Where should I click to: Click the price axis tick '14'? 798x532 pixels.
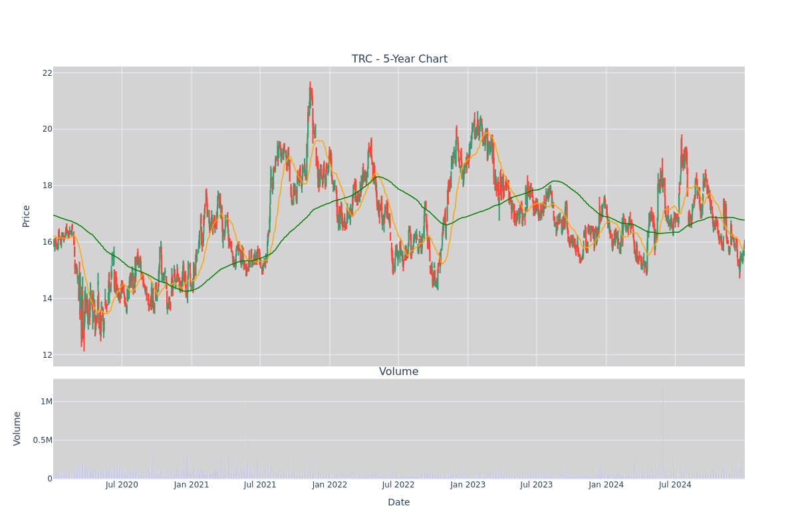pyautogui.click(x=47, y=298)
